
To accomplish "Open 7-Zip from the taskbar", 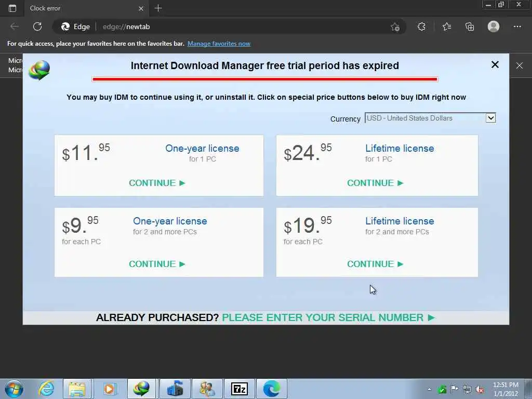I will pos(239,389).
